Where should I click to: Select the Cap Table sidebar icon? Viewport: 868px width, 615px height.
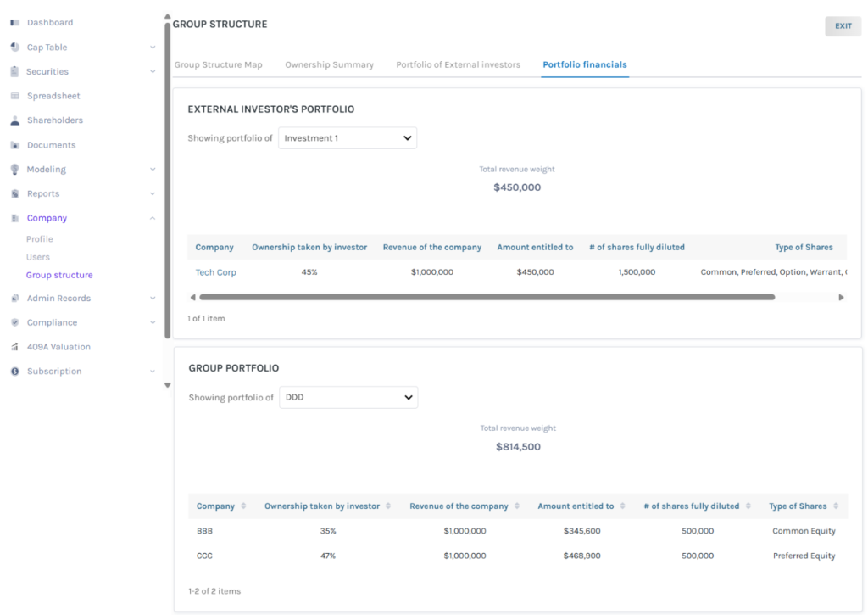coord(14,47)
